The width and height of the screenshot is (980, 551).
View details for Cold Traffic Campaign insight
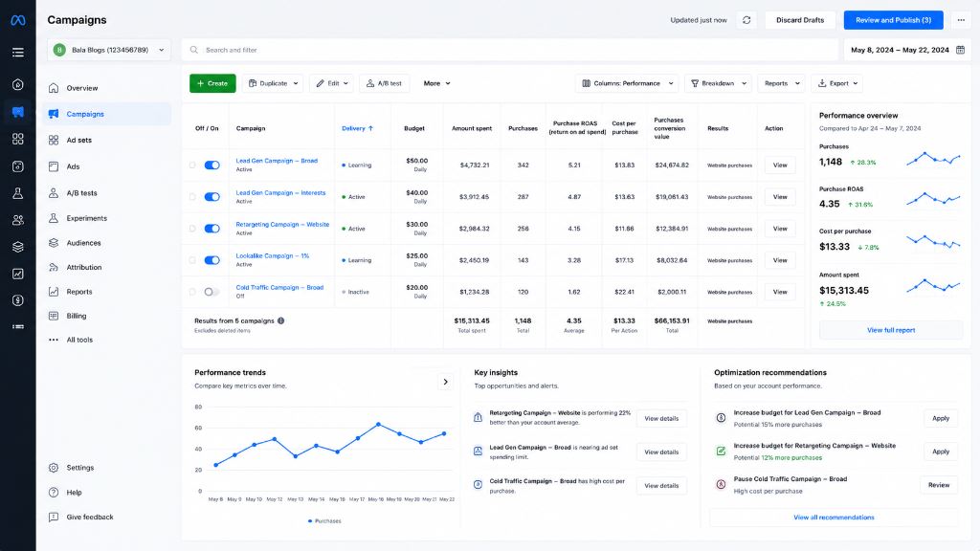tap(661, 485)
